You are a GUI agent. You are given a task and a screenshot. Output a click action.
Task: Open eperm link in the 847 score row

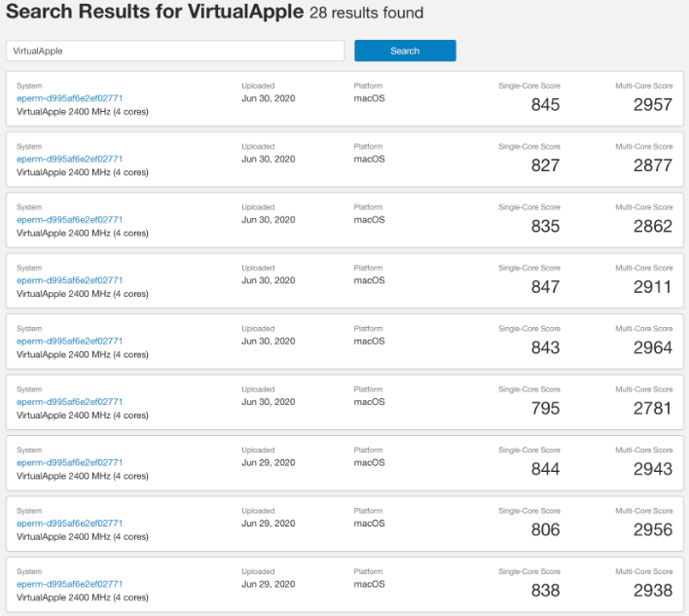(x=69, y=280)
